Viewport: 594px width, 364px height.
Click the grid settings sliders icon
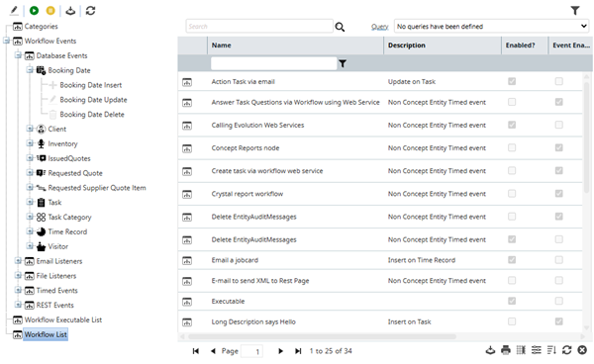click(x=537, y=350)
